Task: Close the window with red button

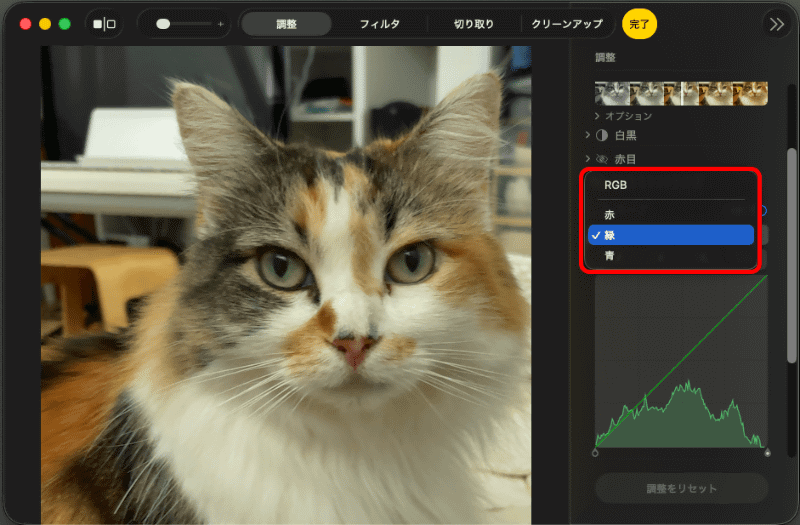Action: [x=25, y=24]
